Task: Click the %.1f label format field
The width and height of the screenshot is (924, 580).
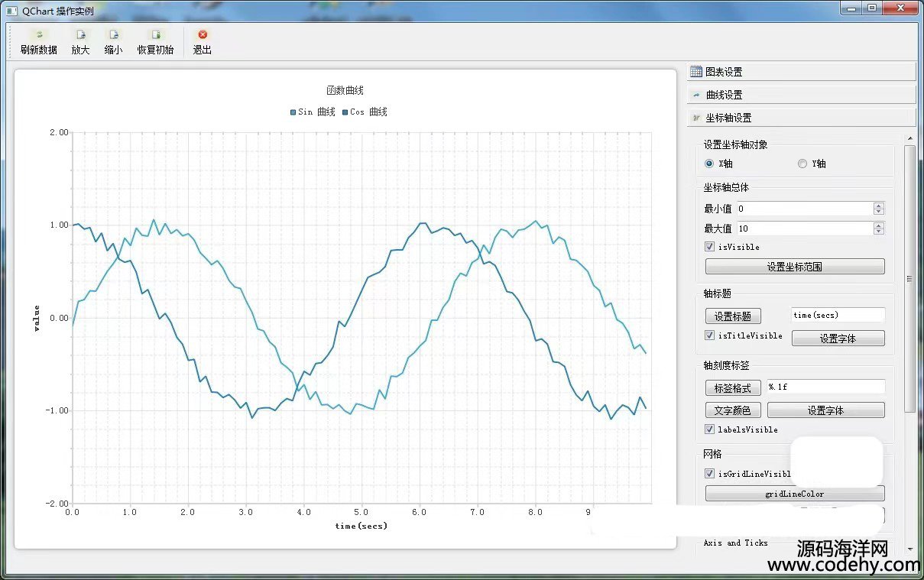Action: pos(826,387)
